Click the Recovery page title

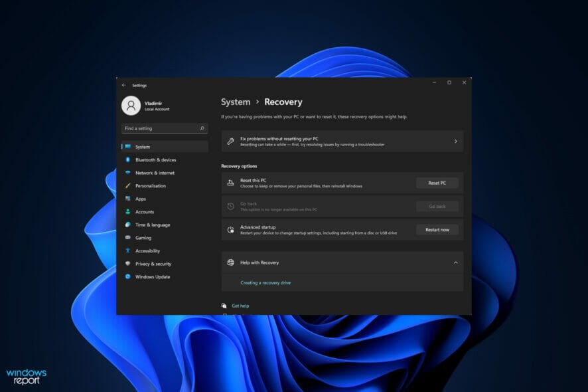pyautogui.click(x=283, y=102)
